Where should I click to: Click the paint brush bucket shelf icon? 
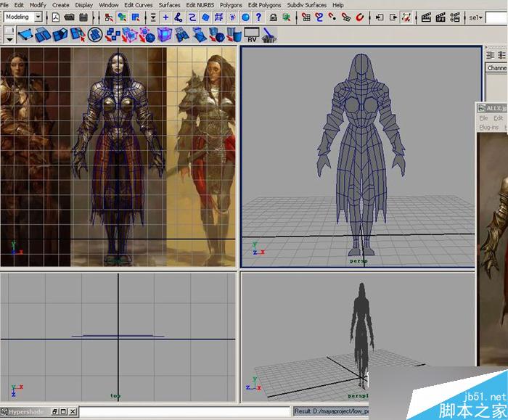pyautogui.click(x=269, y=35)
